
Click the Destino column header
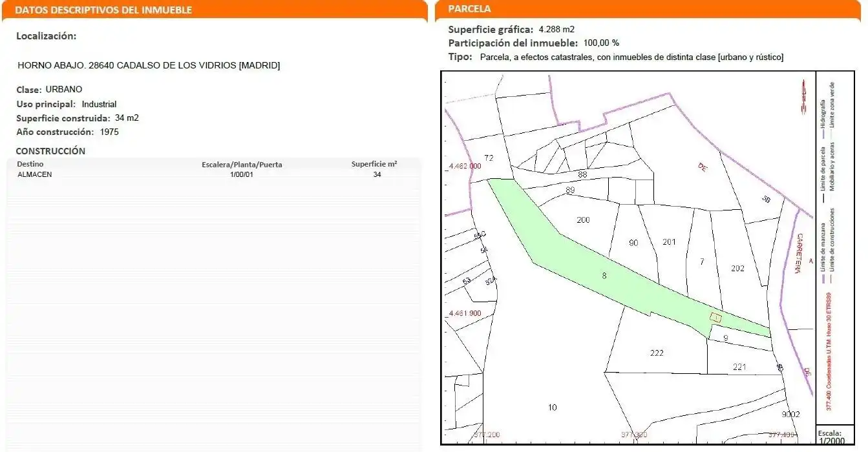[x=30, y=164]
